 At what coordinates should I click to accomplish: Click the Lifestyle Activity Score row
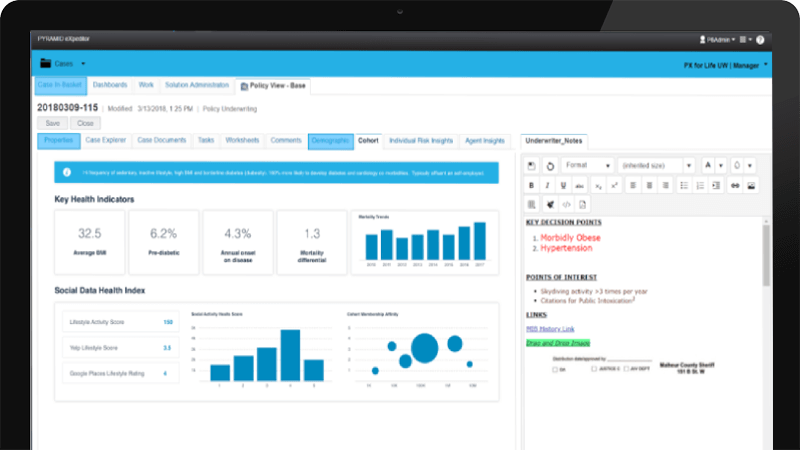(120, 322)
